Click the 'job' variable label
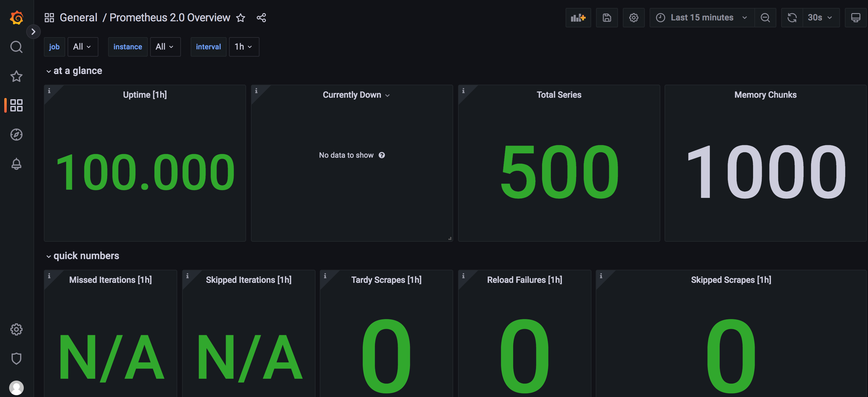This screenshot has width=868, height=397. (x=54, y=47)
